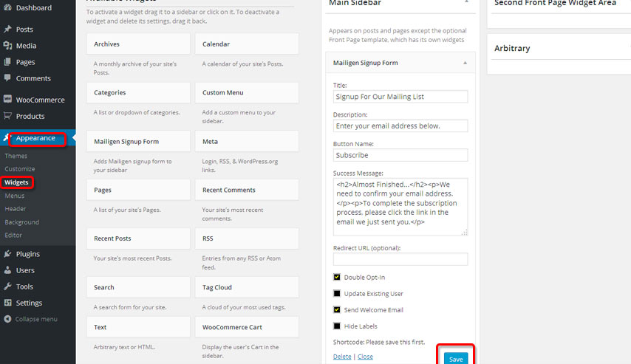Viewport: 631px width, 364px height.
Task: Click the WooCommerce icon in admin menu
Action: [7, 99]
